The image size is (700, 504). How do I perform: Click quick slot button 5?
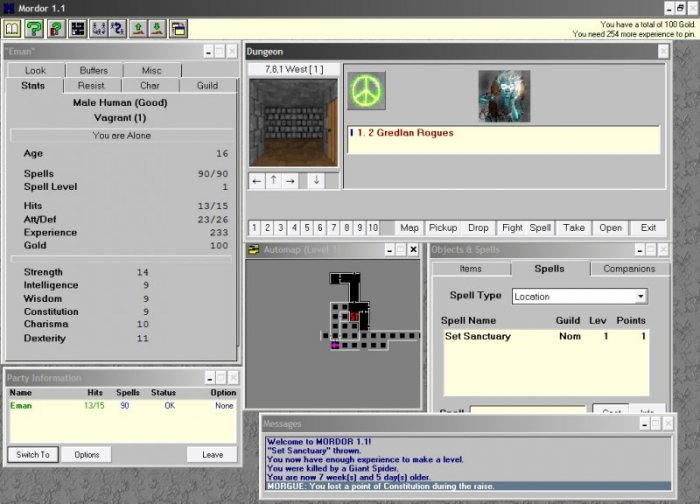(x=307, y=228)
